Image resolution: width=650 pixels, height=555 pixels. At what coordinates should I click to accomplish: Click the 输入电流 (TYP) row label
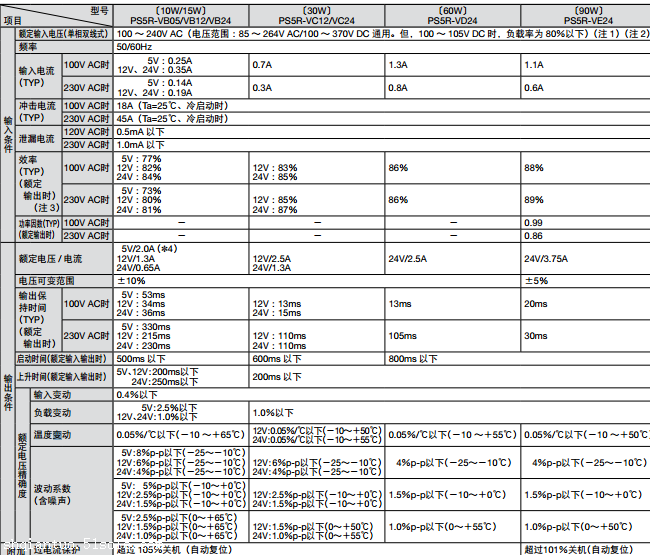point(38,76)
